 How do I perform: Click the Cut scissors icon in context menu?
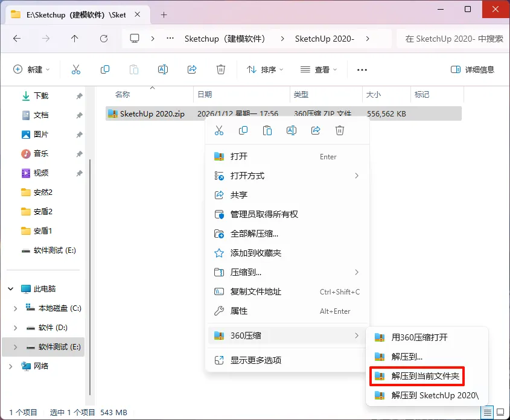point(219,131)
